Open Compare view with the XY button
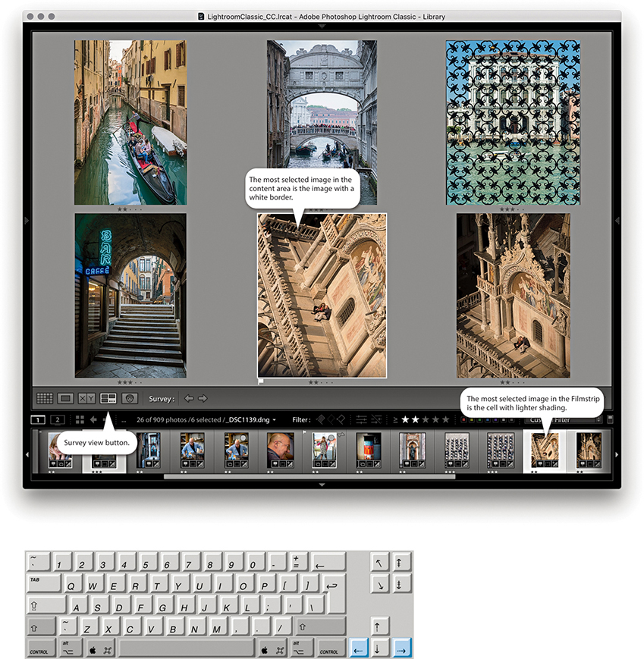Screen dimensions: 644x659 pos(86,398)
